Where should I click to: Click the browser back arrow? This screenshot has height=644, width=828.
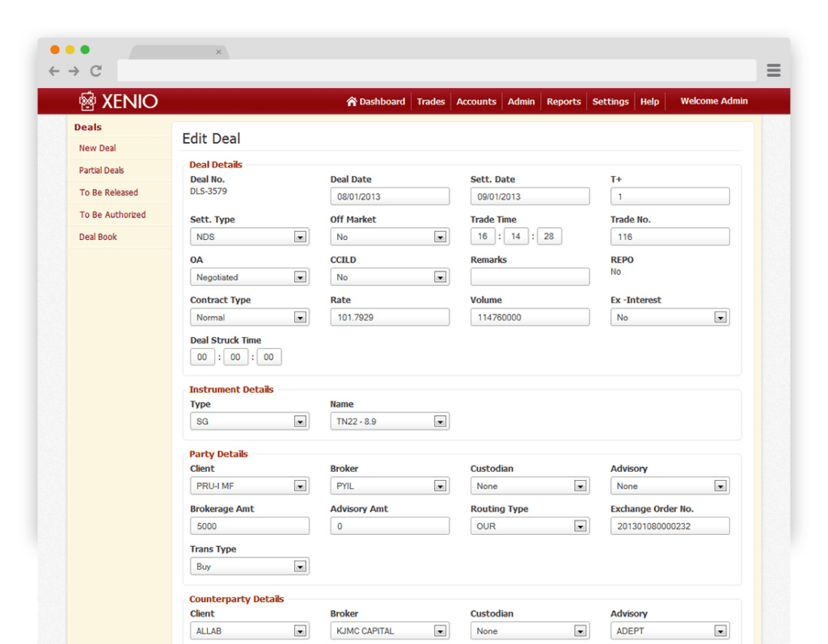(x=54, y=71)
